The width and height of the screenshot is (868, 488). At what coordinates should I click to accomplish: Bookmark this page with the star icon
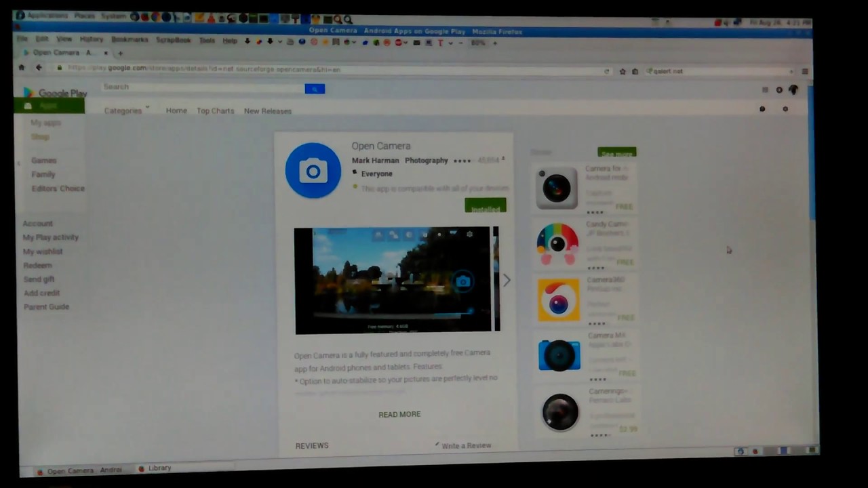pyautogui.click(x=623, y=71)
